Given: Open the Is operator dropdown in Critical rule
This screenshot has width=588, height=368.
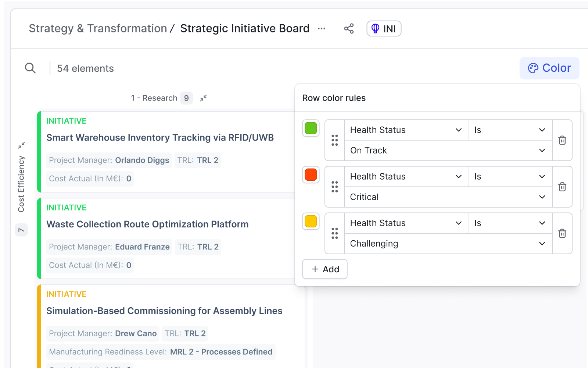Looking at the screenshot, I should (510, 177).
